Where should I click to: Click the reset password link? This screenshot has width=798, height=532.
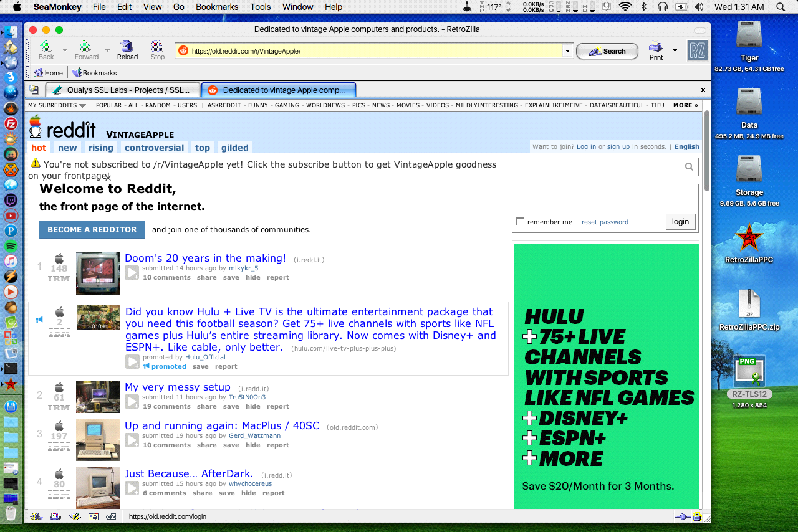[x=605, y=222]
